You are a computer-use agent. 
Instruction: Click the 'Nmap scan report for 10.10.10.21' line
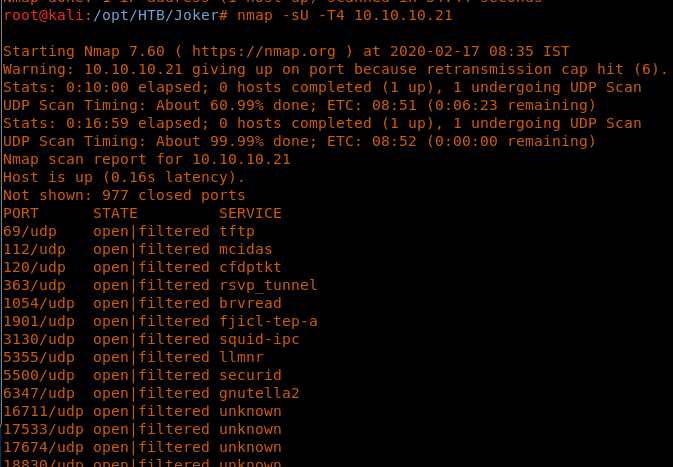pos(147,159)
